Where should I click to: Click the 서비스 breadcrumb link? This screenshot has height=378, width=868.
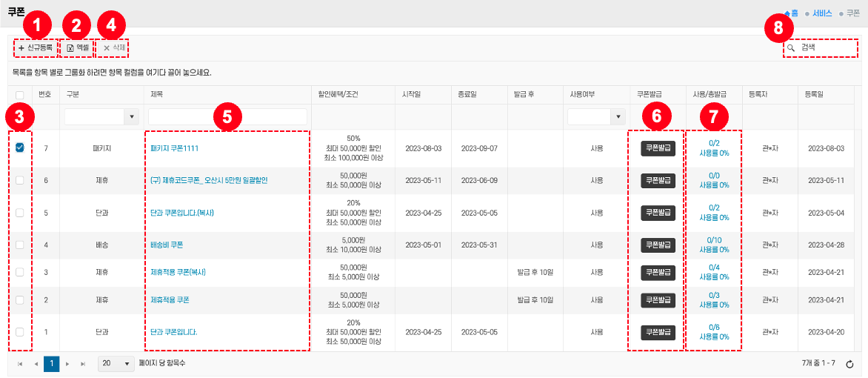click(x=821, y=13)
